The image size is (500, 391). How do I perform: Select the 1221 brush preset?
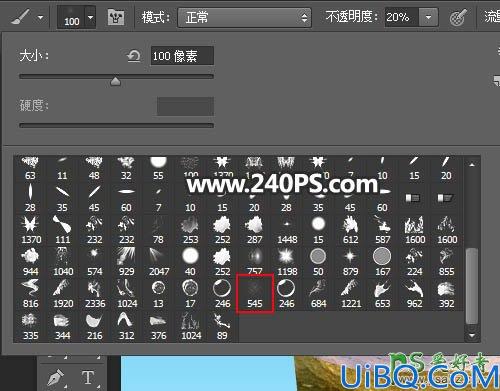click(x=350, y=294)
